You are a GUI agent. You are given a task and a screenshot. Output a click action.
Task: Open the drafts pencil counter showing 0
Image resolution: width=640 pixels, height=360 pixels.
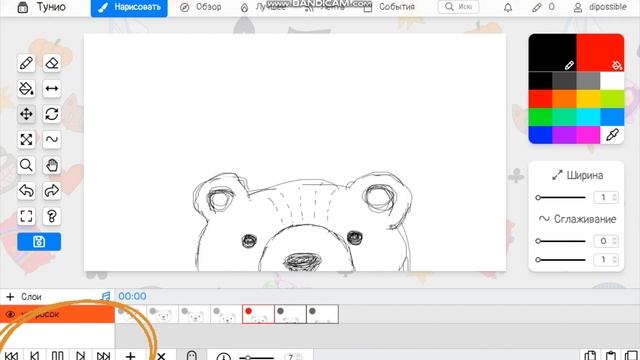point(543,7)
